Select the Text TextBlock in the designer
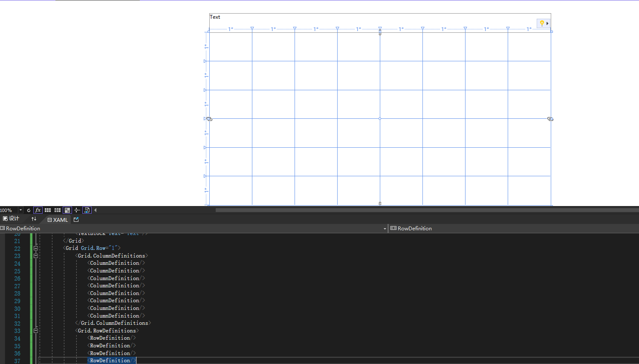Image resolution: width=639 pixels, height=364 pixels. pyautogui.click(x=215, y=17)
